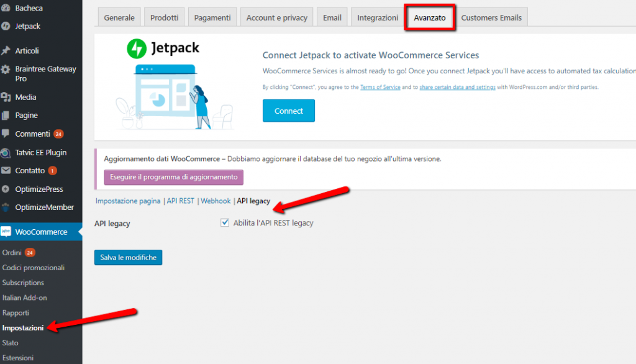The image size is (636, 364).
Task: Click the Contatto 1 notification badge
Action: coord(52,171)
